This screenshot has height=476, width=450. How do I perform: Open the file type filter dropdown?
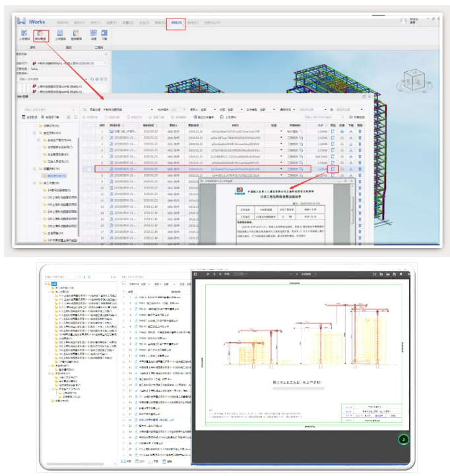pos(267,109)
